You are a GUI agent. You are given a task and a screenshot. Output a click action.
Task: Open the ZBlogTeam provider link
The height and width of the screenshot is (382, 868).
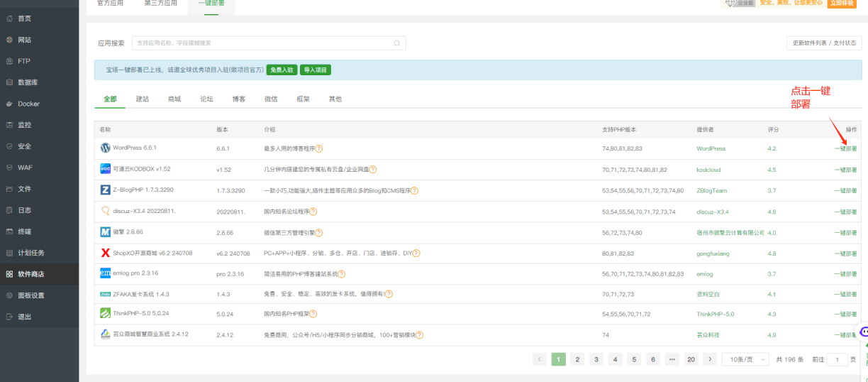[711, 190]
